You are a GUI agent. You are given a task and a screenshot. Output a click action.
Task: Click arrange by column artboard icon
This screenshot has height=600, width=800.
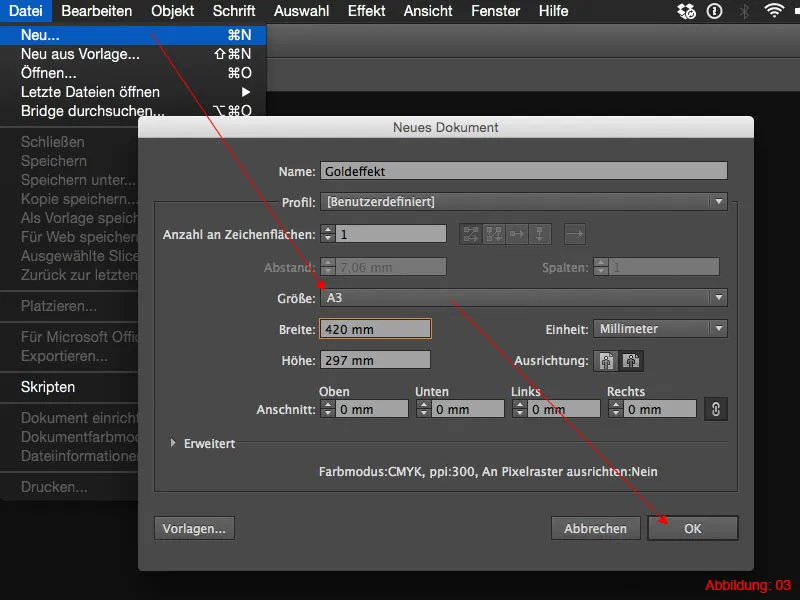tap(540, 234)
